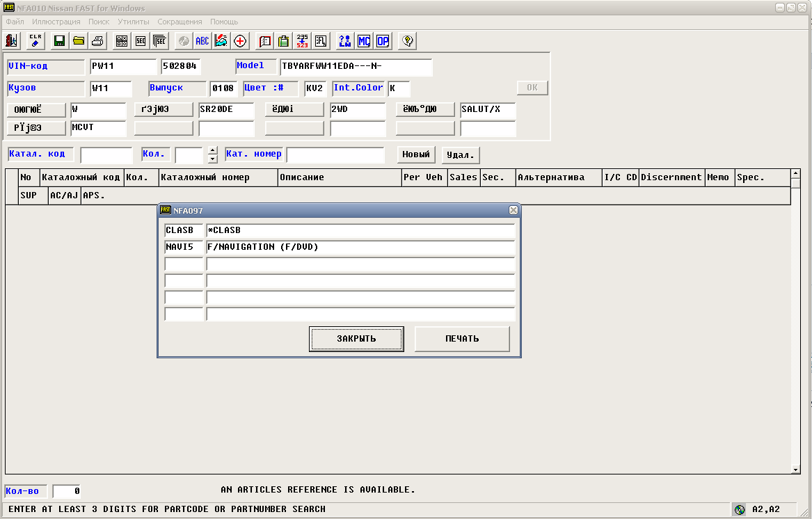Image resolution: width=812 pixels, height=519 pixels.
Task: Open the Утилиты menu
Action: click(x=134, y=22)
